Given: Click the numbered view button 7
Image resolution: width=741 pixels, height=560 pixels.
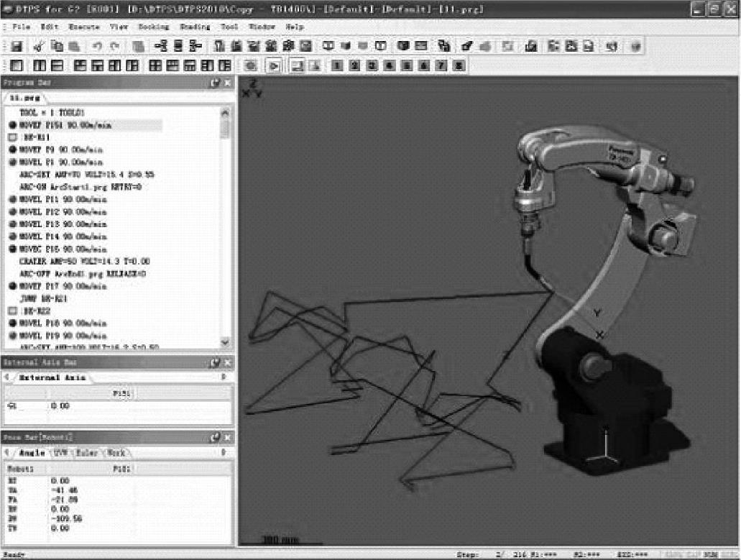Looking at the screenshot, I should pyautogui.click(x=441, y=65).
